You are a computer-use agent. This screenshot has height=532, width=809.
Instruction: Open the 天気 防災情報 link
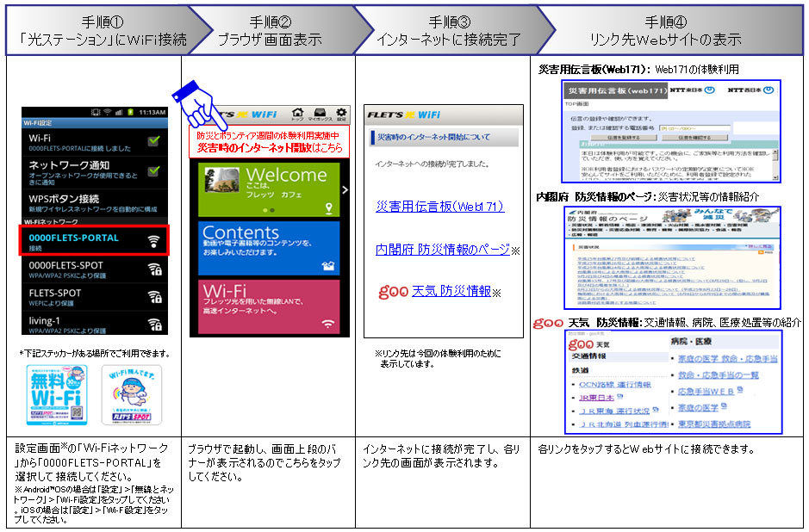tap(451, 291)
